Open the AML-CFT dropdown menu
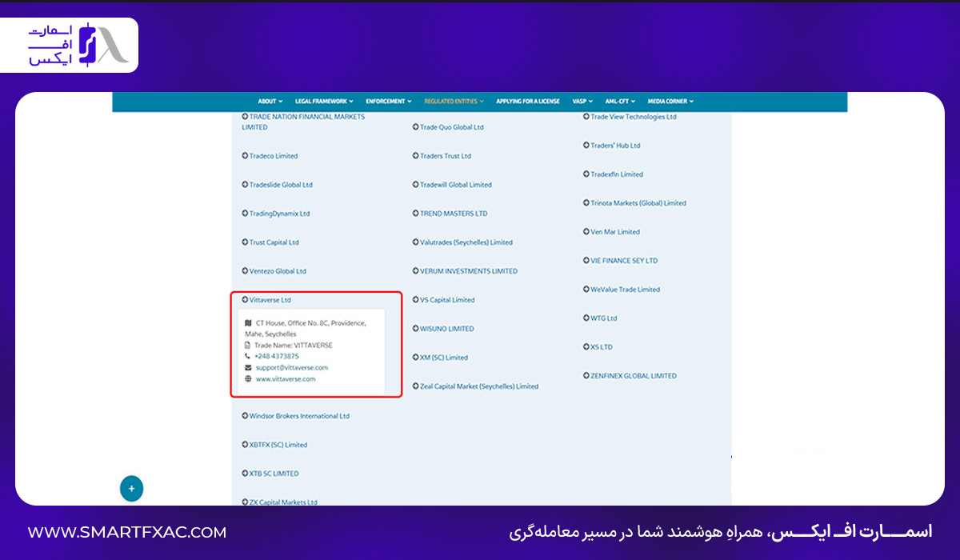This screenshot has width=960, height=560. (621, 102)
